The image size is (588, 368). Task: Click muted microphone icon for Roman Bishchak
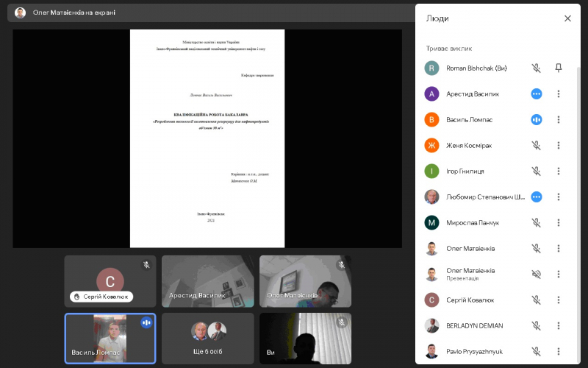(x=537, y=68)
